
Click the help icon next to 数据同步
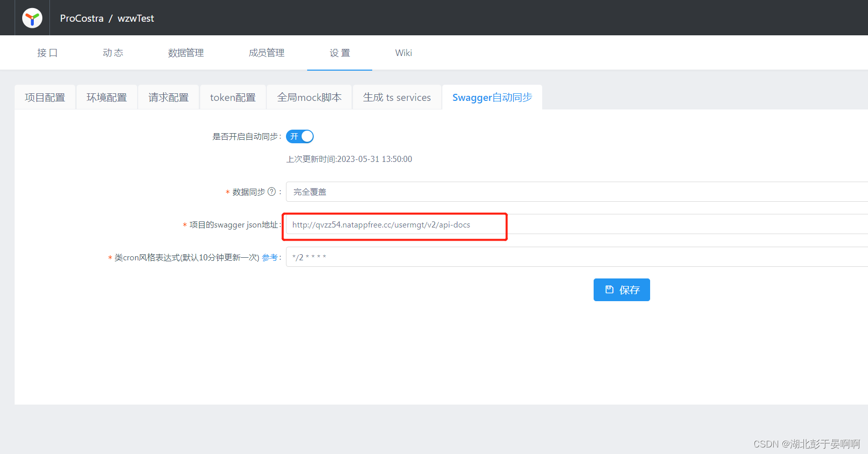[x=271, y=192]
